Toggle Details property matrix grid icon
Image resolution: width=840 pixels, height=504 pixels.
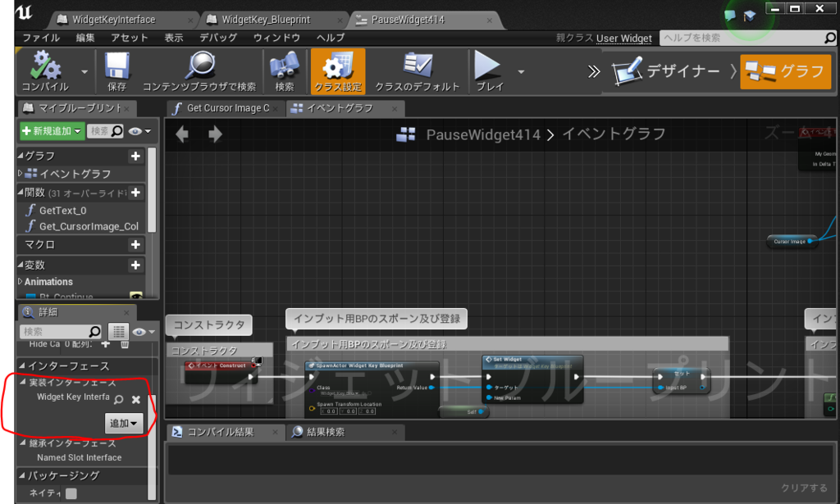118,332
